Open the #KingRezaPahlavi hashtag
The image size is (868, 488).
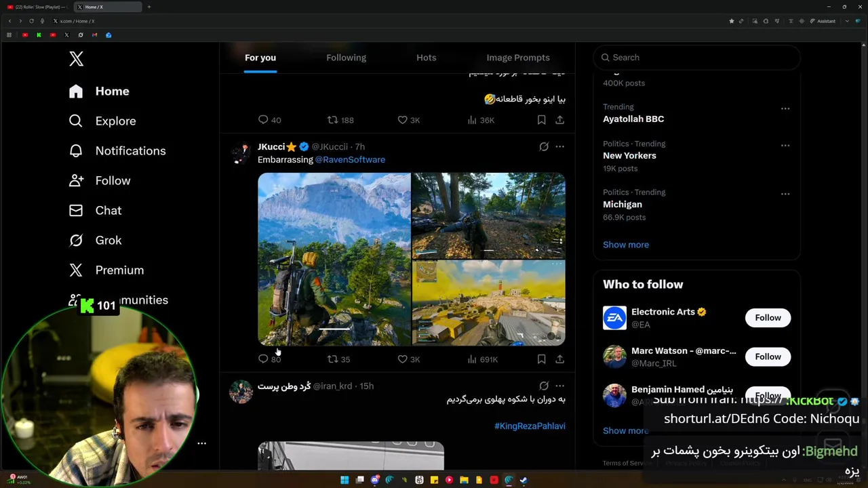pos(530,426)
